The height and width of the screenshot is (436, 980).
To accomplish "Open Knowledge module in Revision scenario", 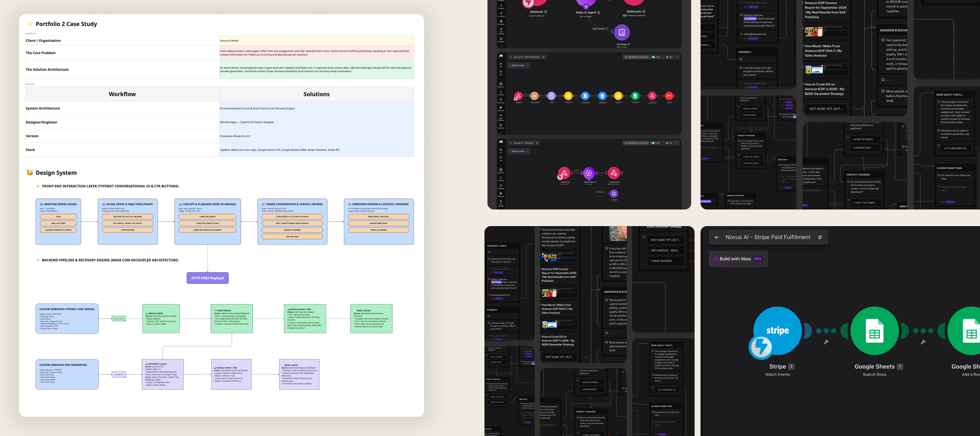I will pos(614,194).
